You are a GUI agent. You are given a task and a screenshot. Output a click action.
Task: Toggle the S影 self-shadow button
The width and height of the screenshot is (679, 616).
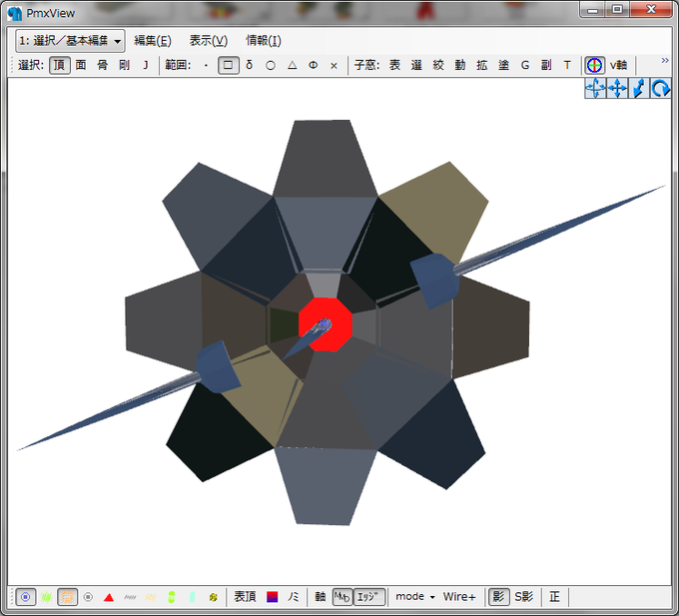pyautogui.click(x=523, y=597)
